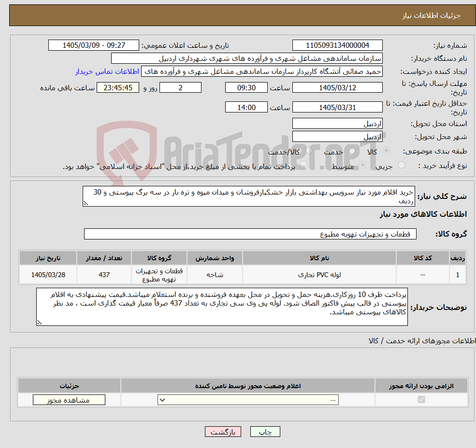
Task: Click the row number 1 cell
Action: point(458,275)
